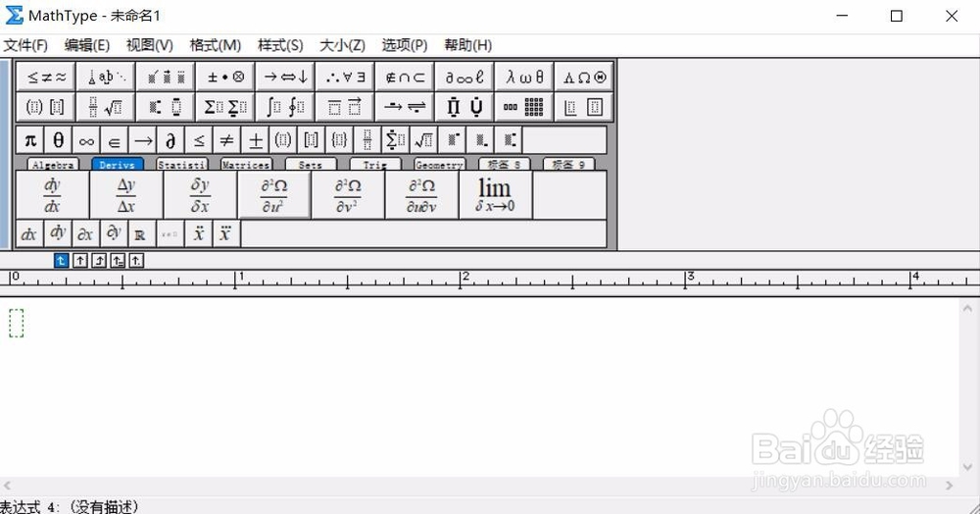This screenshot has height=514, width=980.
Task: Insert the lim δx→0 expression
Action: 496,195
